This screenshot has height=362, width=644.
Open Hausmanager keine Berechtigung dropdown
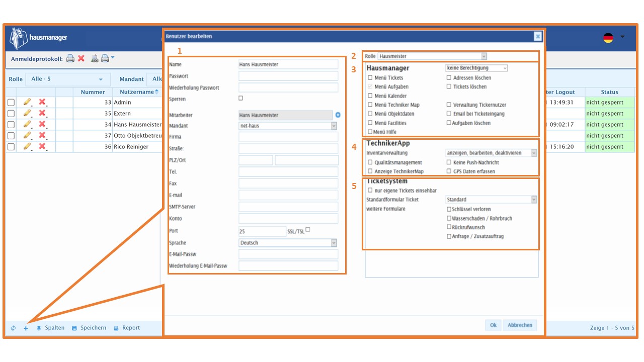[476, 68]
